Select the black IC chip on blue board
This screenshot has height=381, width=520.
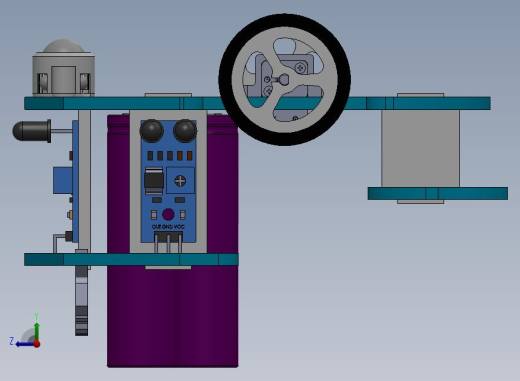point(154,181)
